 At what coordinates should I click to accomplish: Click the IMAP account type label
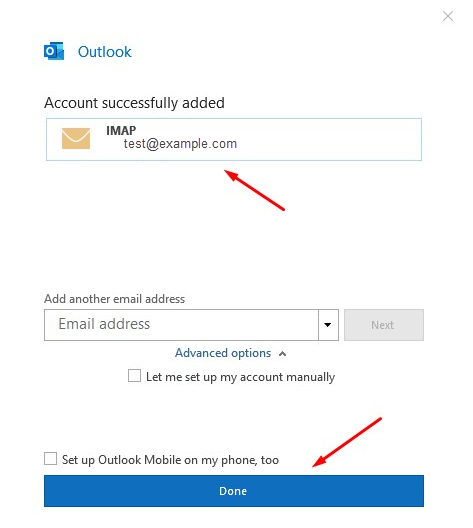pyautogui.click(x=121, y=130)
